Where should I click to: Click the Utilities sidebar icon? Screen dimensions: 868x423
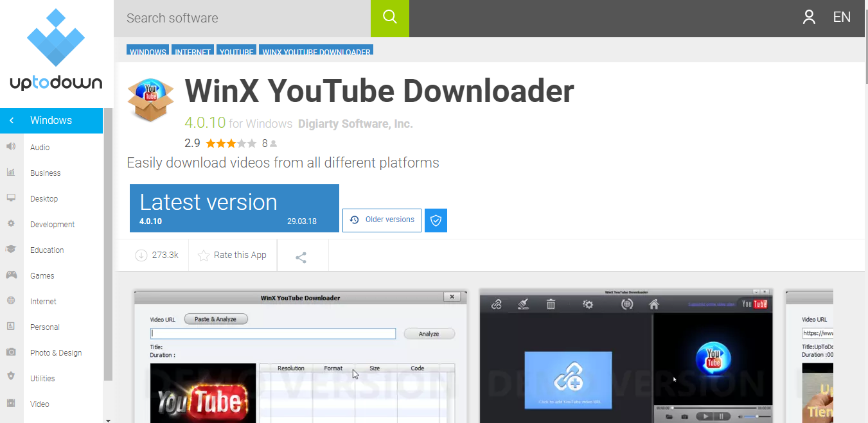pyautogui.click(x=11, y=376)
